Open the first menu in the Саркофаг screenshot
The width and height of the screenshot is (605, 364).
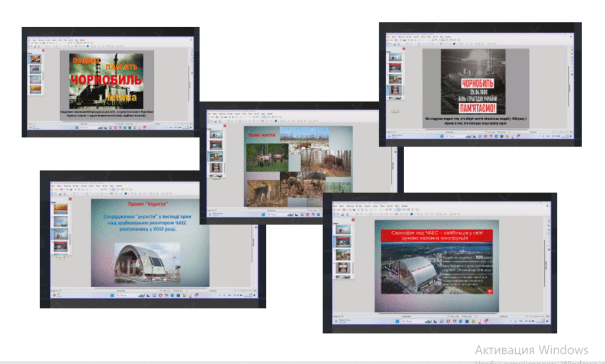[x=336, y=206]
